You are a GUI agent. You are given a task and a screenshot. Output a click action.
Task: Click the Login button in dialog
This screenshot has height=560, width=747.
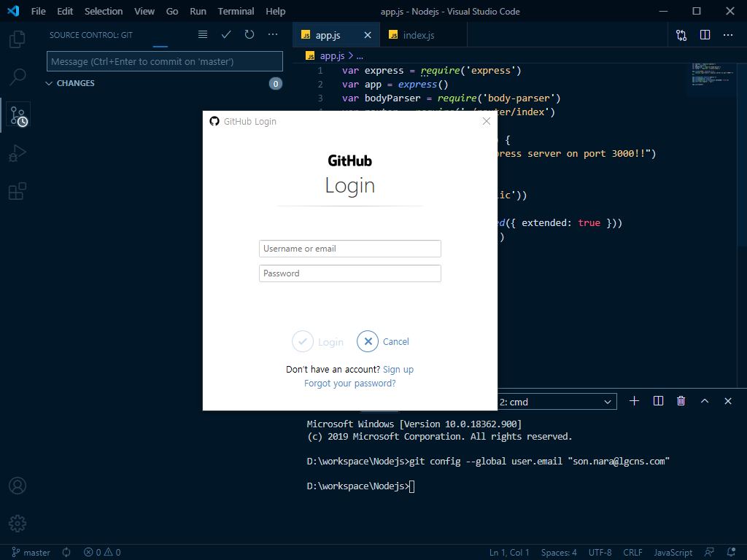point(318,341)
